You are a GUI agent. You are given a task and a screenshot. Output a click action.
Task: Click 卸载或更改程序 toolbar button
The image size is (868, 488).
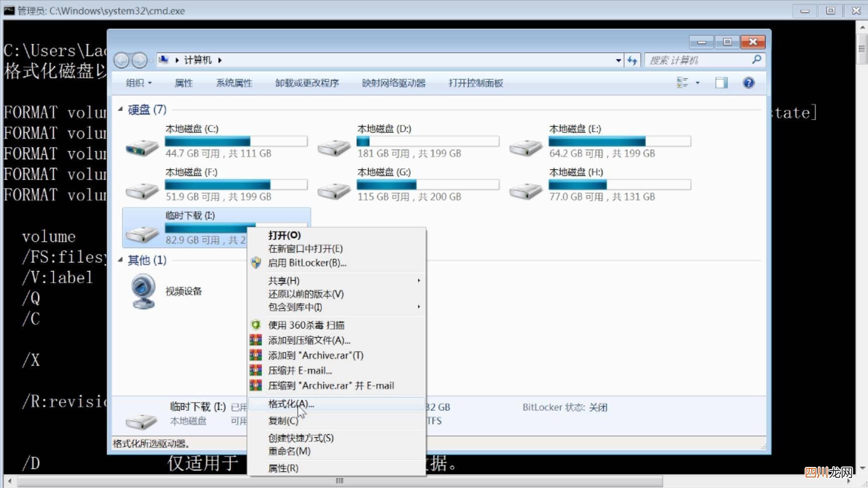tap(307, 83)
